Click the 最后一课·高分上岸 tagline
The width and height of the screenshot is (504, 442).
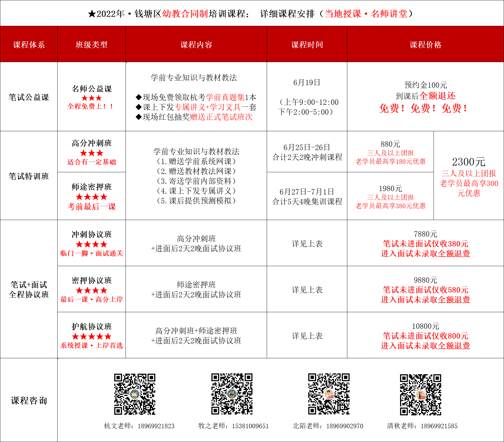point(92,299)
